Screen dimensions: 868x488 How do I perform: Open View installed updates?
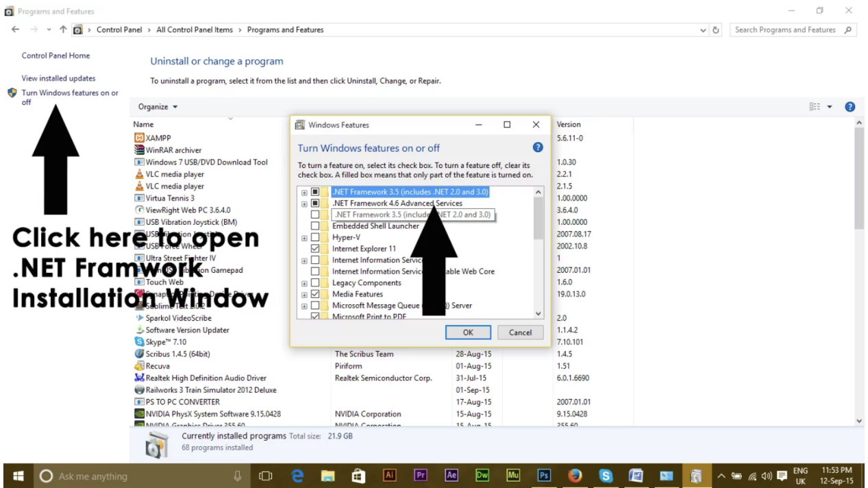click(58, 78)
